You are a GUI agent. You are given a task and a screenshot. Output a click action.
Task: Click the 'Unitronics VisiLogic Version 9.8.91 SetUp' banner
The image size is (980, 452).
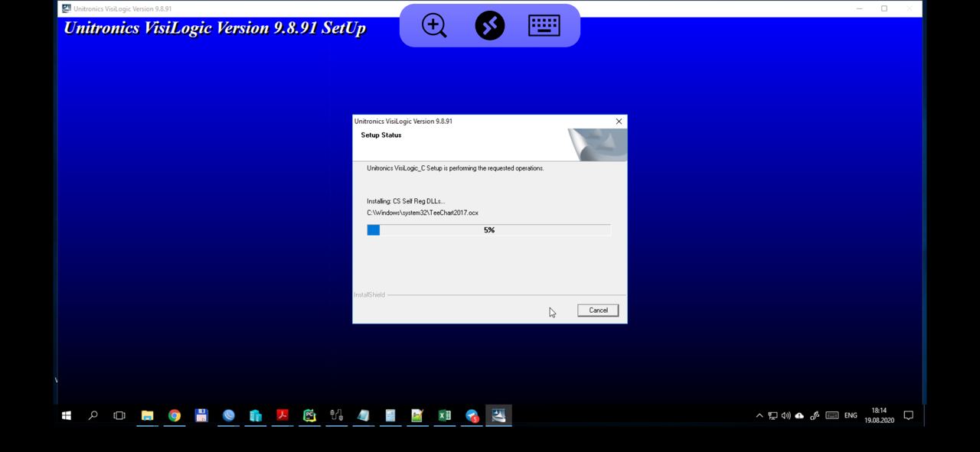point(214,28)
